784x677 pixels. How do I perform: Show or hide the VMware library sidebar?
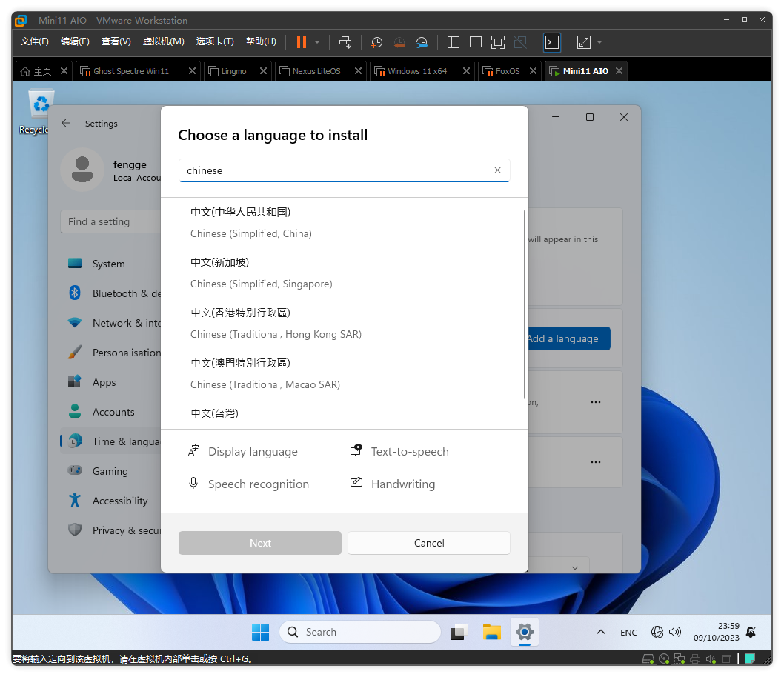453,42
